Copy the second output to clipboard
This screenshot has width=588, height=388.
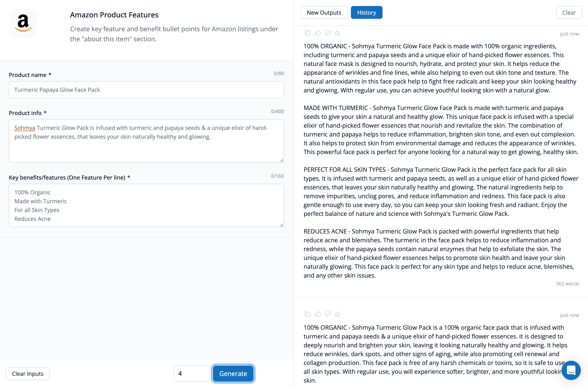[307, 314]
